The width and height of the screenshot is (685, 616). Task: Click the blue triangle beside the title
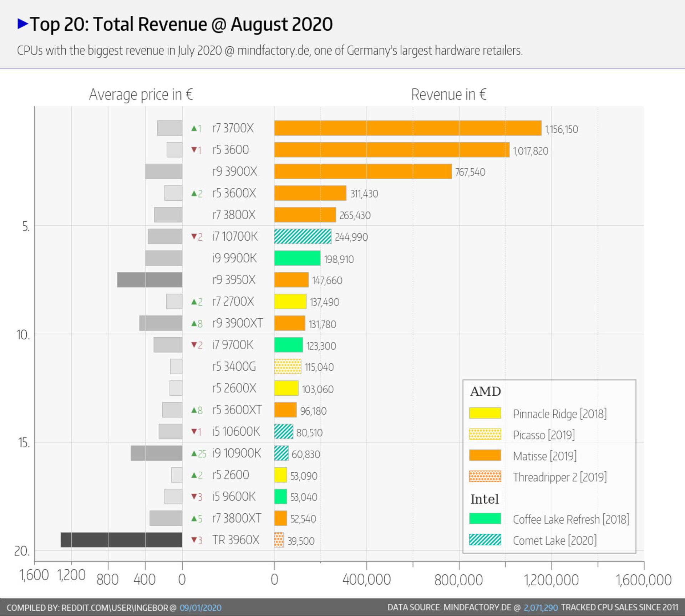[23, 24]
